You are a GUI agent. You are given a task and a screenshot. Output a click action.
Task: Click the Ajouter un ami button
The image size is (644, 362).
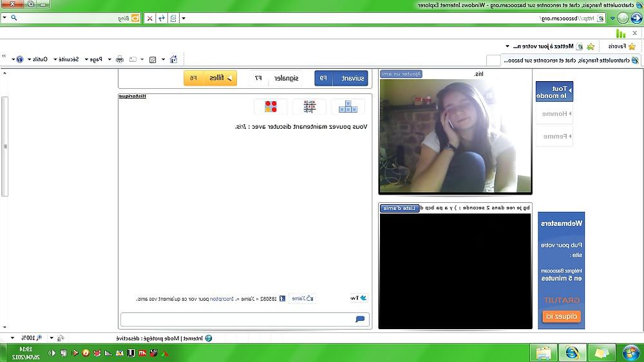[401, 74]
